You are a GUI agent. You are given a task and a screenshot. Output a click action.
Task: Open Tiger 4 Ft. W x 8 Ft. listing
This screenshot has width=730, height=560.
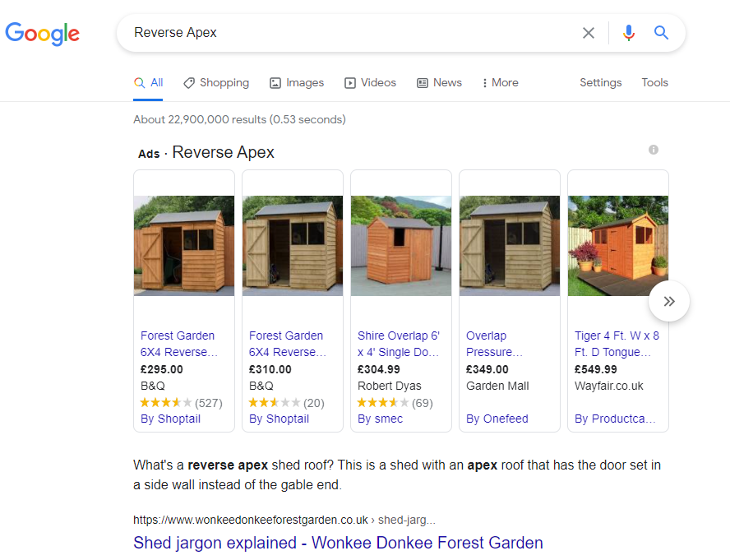tap(617, 344)
